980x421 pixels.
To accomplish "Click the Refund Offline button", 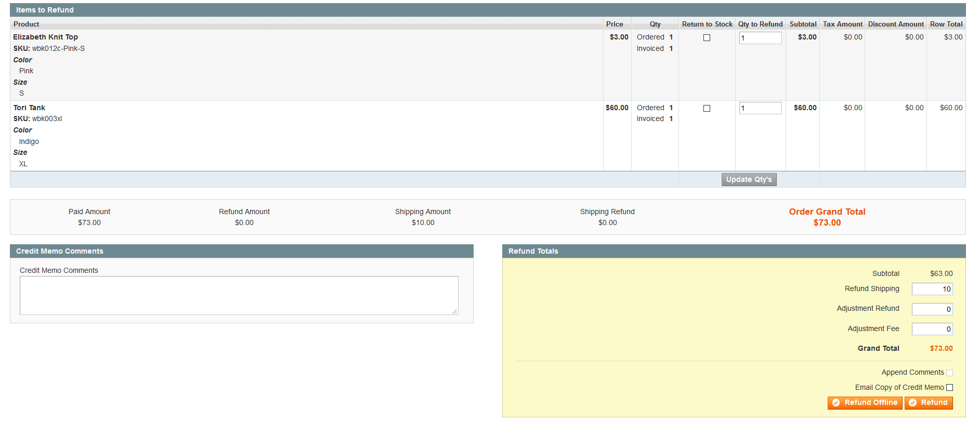I will coord(865,403).
